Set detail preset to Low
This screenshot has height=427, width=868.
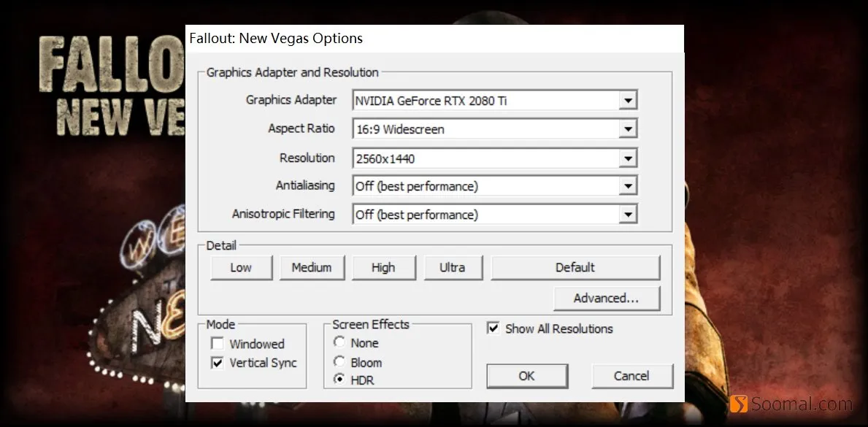[x=242, y=267]
